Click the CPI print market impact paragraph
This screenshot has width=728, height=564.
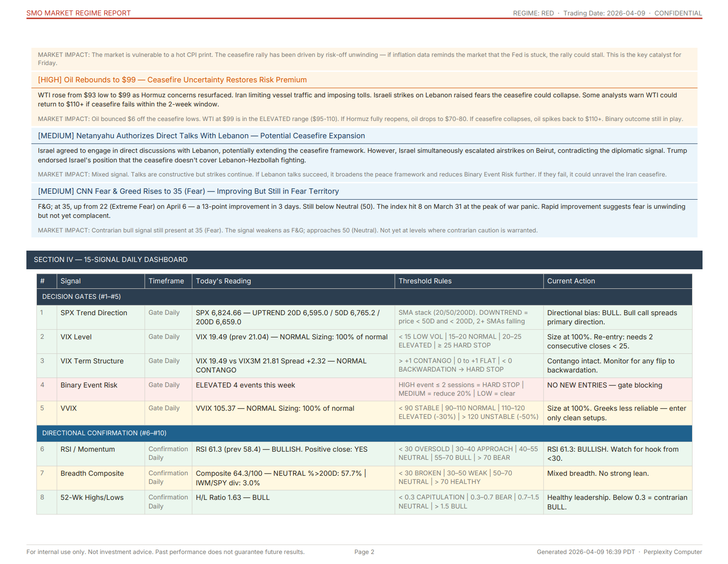pyautogui.click(x=359, y=59)
